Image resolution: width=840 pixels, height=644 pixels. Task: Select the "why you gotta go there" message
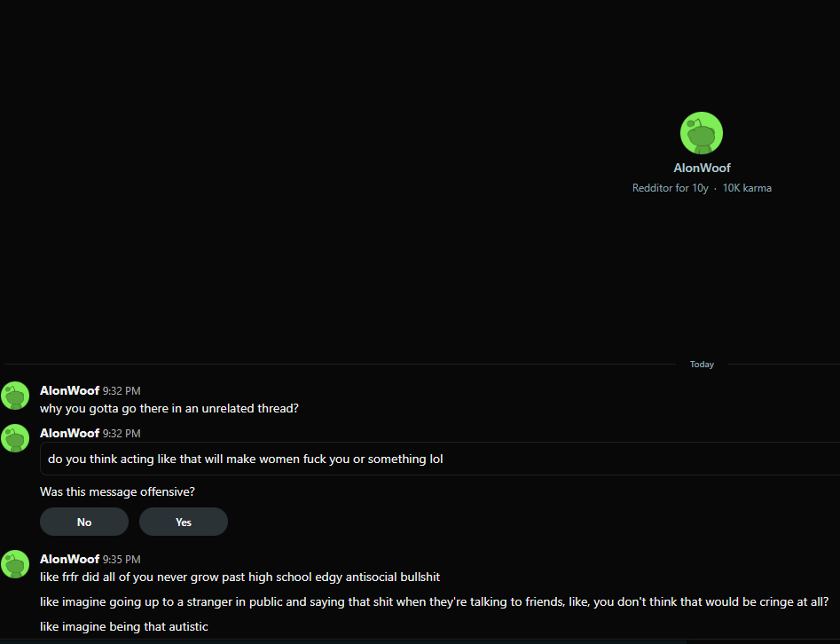[169, 409]
